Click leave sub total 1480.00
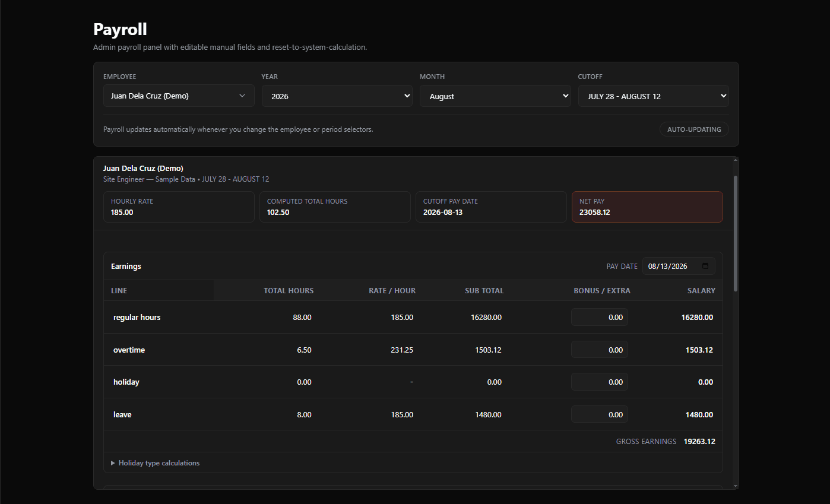The height and width of the screenshot is (504, 830). point(488,414)
